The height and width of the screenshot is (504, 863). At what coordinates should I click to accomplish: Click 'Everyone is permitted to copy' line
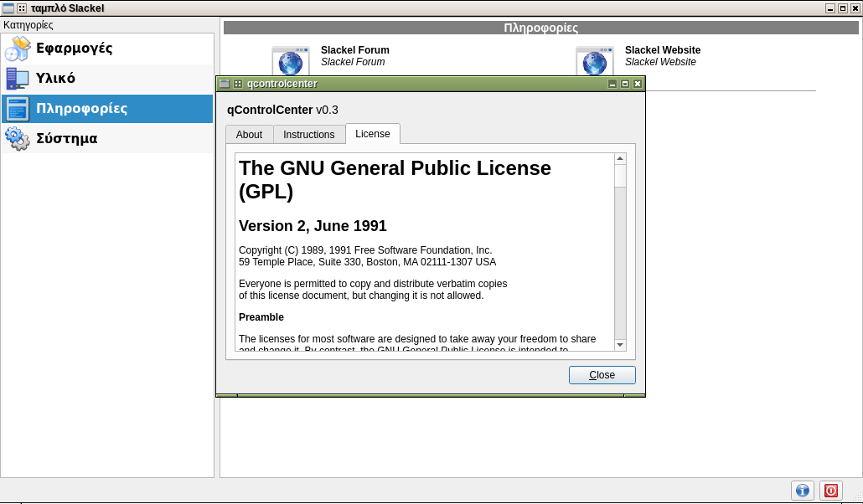coord(373,284)
